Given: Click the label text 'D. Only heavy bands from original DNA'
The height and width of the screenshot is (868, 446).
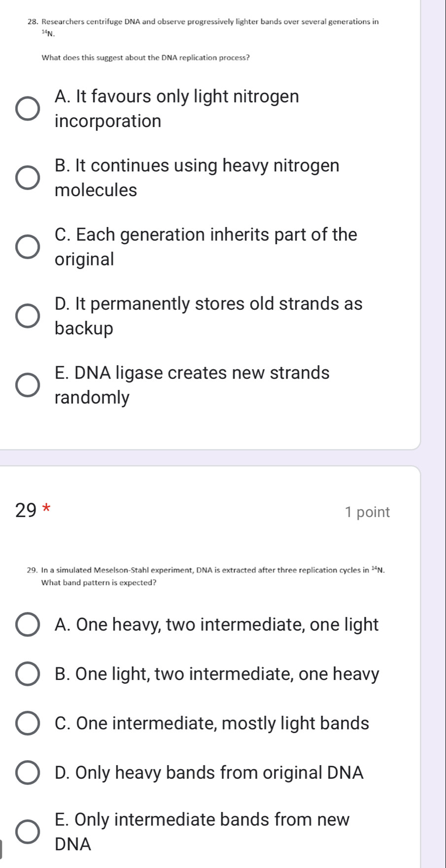Looking at the screenshot, I should click(x=209, y=772).
